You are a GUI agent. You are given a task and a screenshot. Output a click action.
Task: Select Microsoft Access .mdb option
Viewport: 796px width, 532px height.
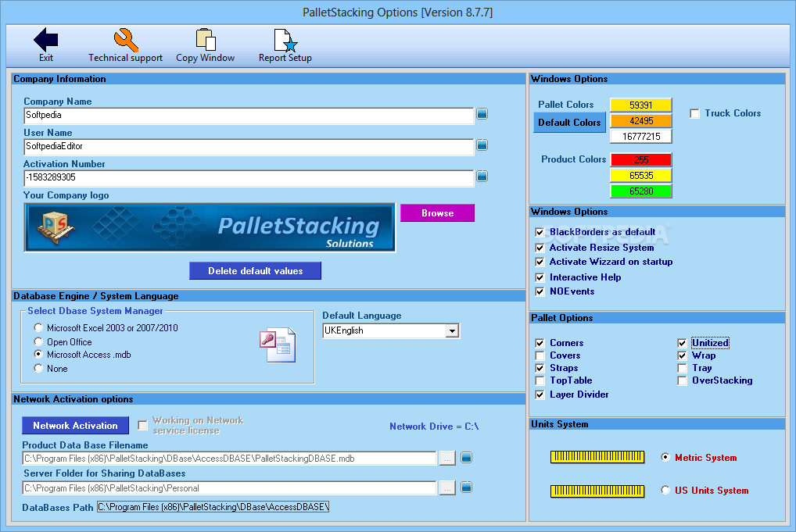click(x=38, y=354)
